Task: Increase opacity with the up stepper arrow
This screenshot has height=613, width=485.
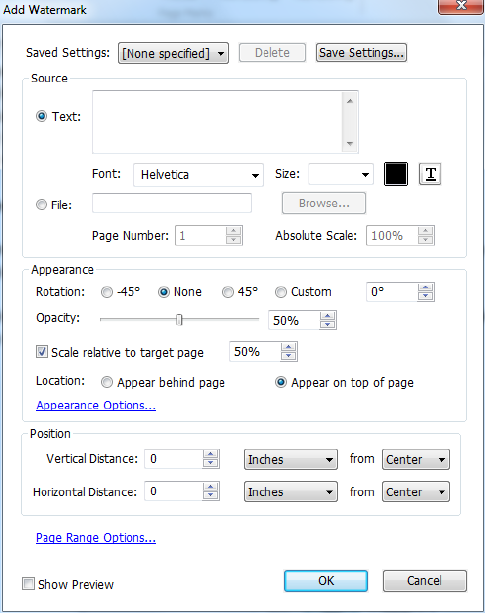Action: [328, 316]
